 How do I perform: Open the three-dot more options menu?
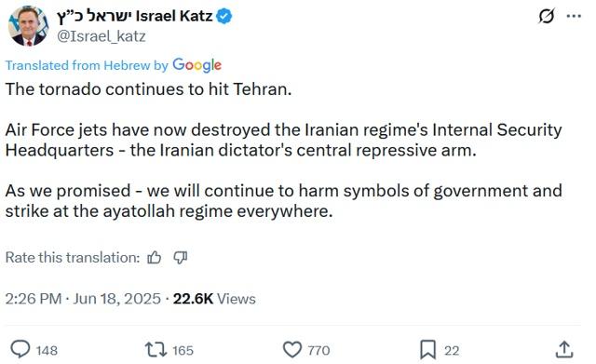click(x=574, y=16)
